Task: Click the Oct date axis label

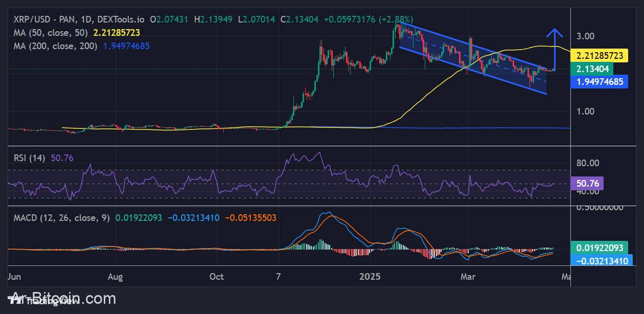Action: click(x=217, y=277)
